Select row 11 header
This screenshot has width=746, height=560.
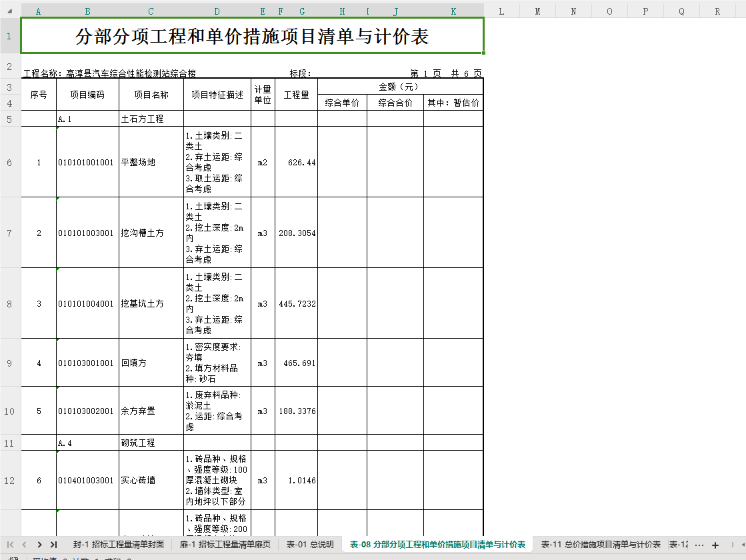tap(9, 443)
